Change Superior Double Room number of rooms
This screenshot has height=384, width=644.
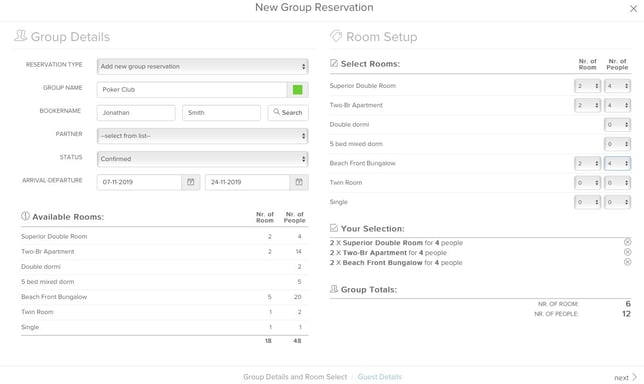pyautogui.click(x=587, y=86)
